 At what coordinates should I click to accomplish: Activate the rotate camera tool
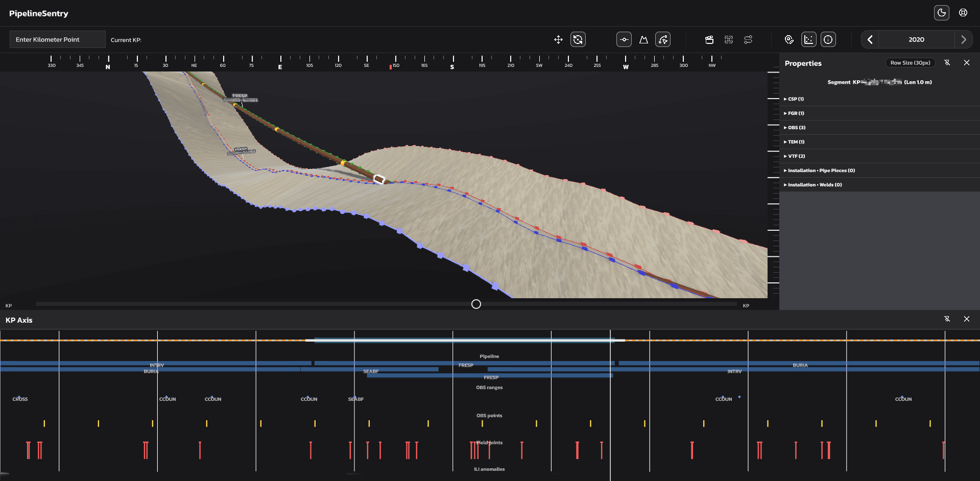578,39
